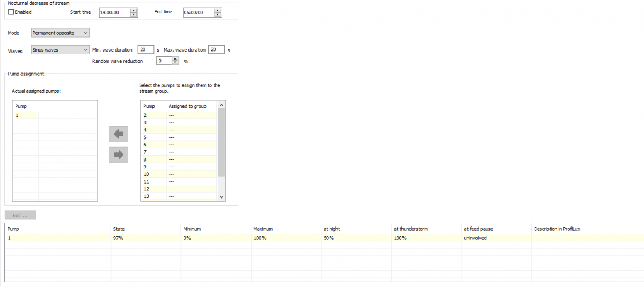Click the uninvolved feed pause cell

(x=497, y=238)
